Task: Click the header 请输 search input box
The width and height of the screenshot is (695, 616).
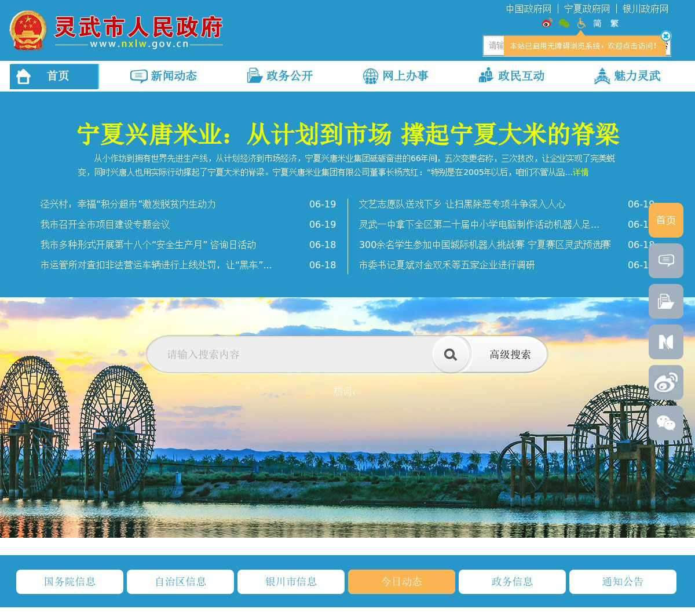Action: pos(494,46)
